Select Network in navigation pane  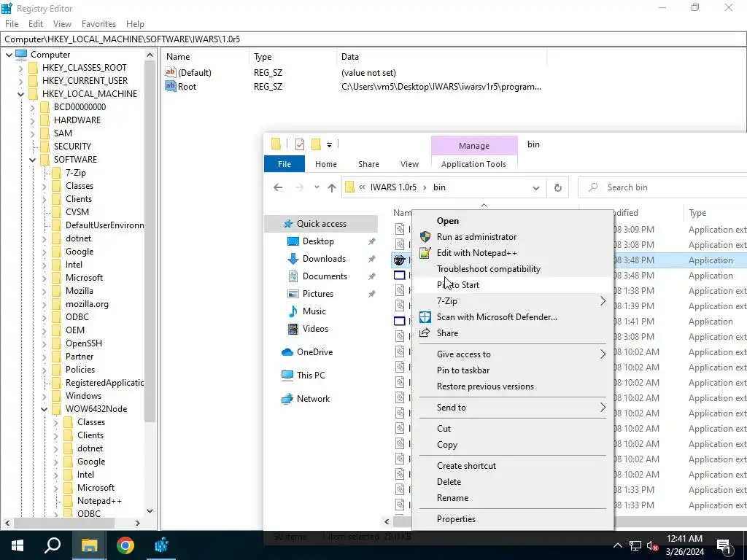(313, 399)
